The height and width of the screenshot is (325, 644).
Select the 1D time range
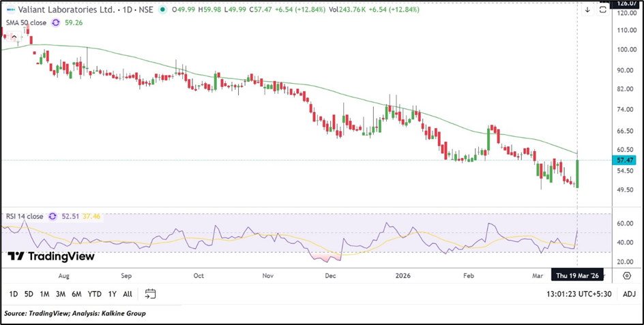click(14, 294)
